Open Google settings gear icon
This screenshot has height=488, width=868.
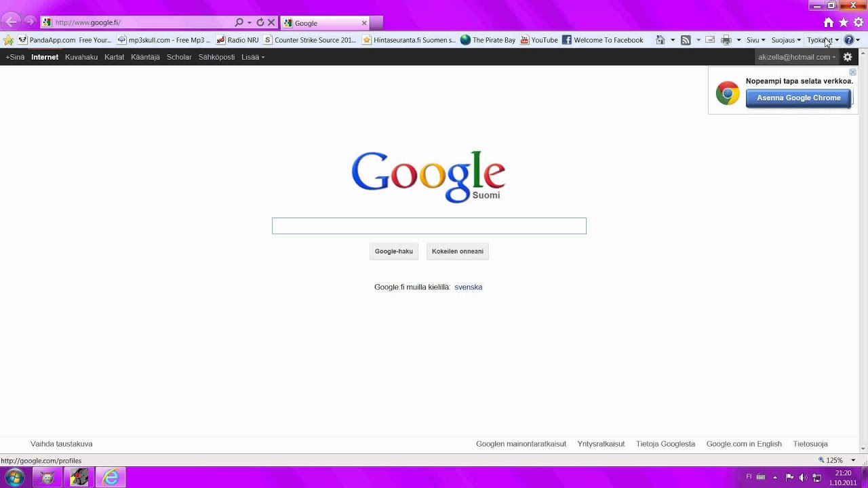click(848, 57)
